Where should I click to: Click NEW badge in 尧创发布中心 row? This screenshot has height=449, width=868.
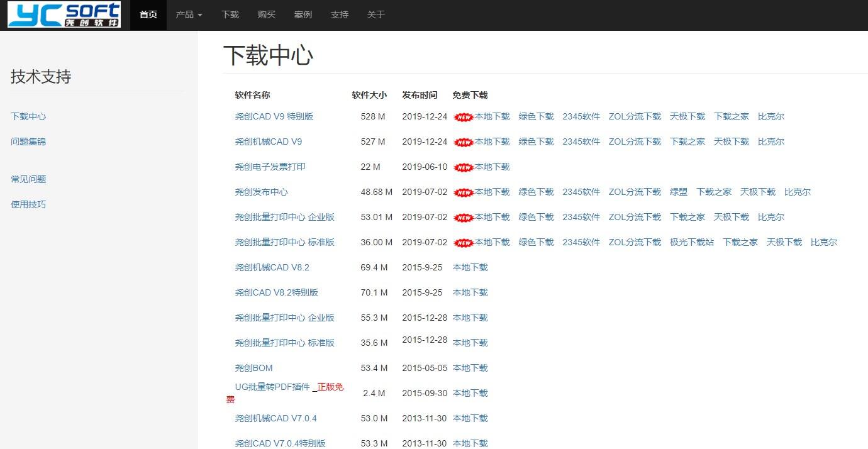pos(463,192)
